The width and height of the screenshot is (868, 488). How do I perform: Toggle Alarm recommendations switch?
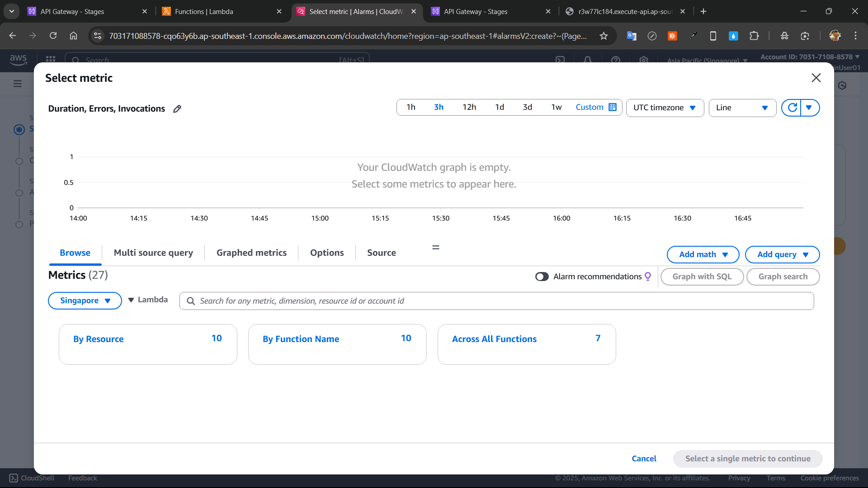542,277
